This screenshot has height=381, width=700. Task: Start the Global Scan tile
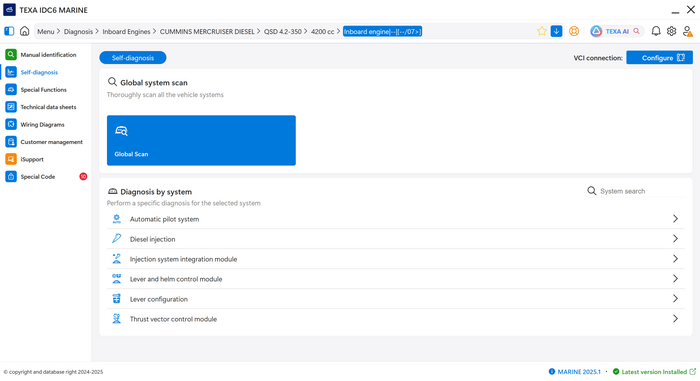point(201,140)
